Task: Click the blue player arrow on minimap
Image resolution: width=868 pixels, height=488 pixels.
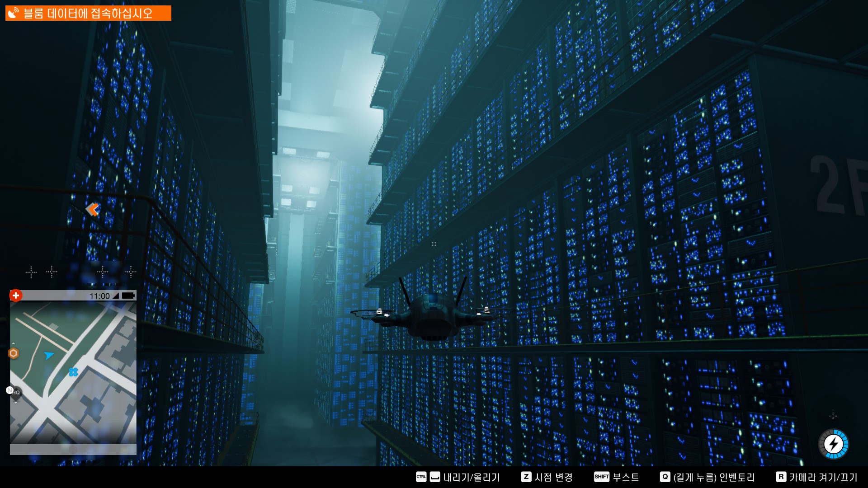Action: pos(49,355)
